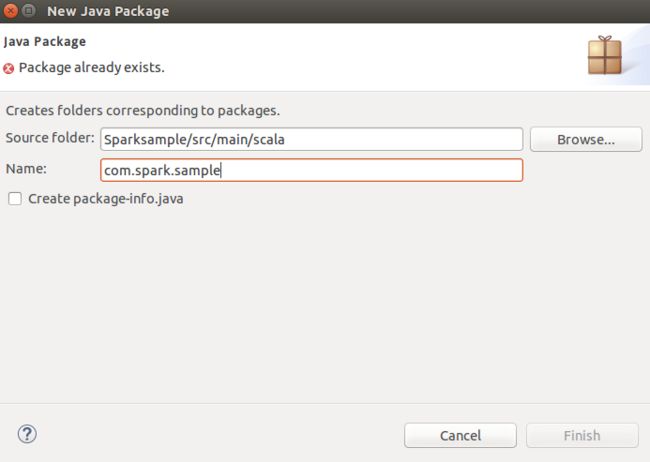
Task: Open help via the question mark icon
Action: coord(27,434)
